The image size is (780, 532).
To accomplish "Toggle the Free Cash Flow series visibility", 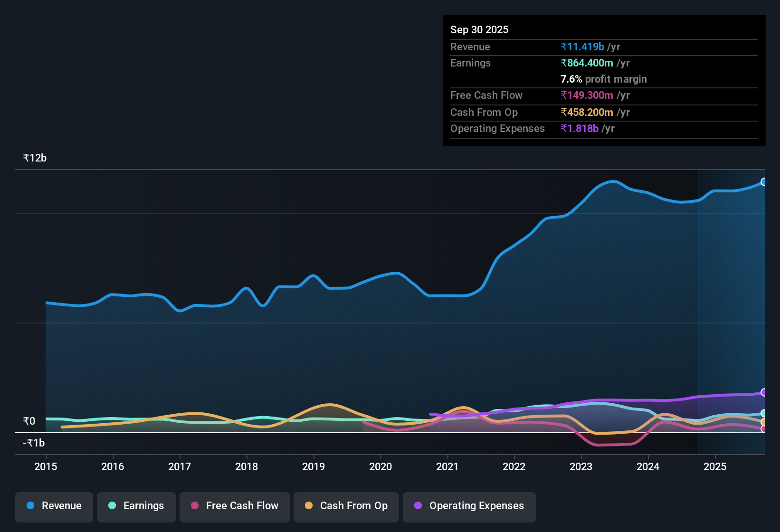I will click(x=234, y=506).
